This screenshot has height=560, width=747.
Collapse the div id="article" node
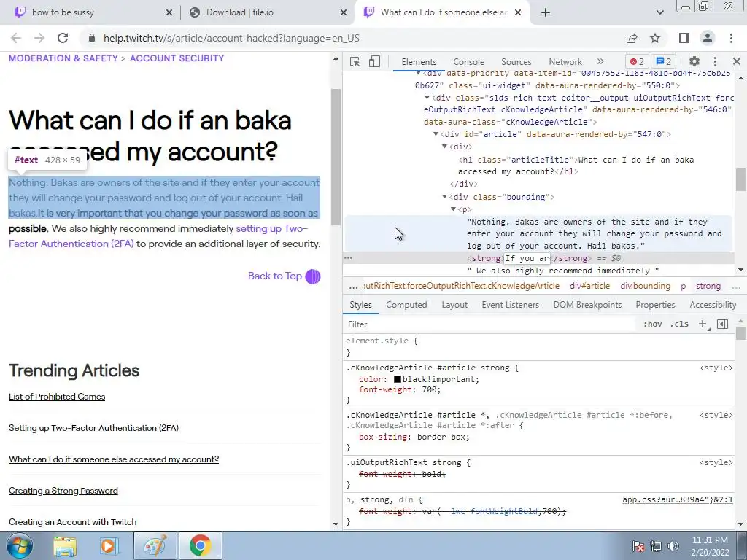click(436, 134)
